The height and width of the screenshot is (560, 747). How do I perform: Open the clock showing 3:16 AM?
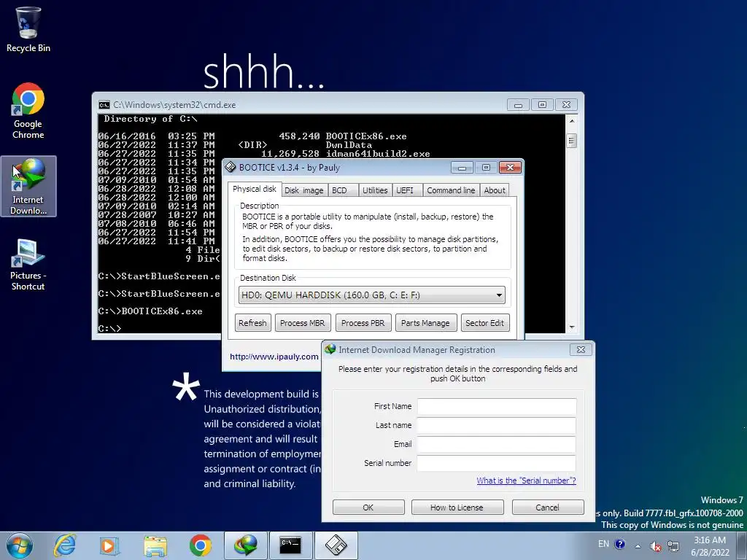pyautogui.click(x=710, y=546)
